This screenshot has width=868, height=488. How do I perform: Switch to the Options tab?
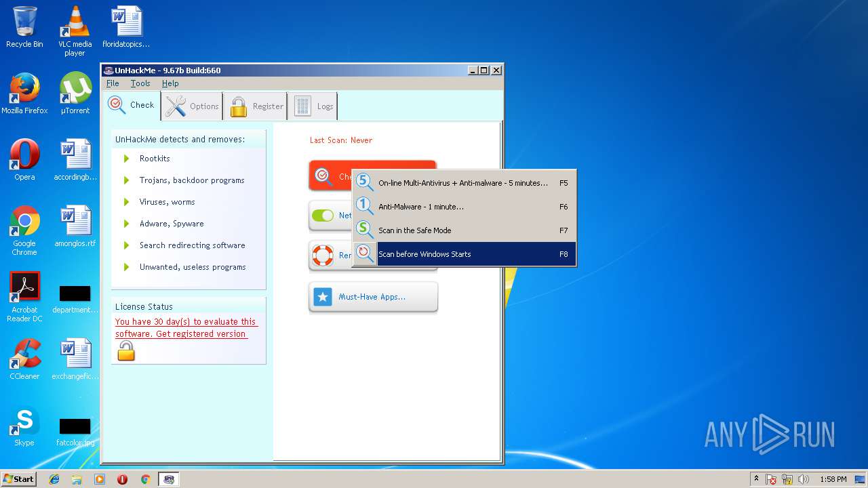[x=192, y=106]
